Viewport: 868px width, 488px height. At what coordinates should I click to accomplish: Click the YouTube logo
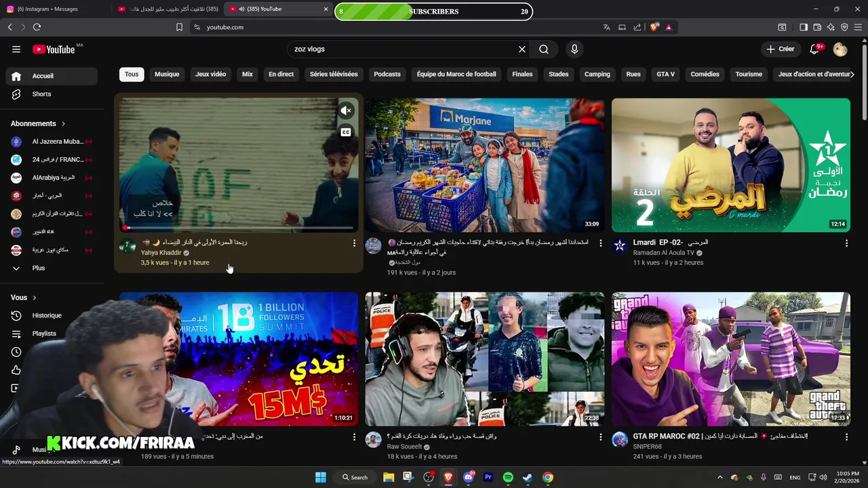[54, 49]
